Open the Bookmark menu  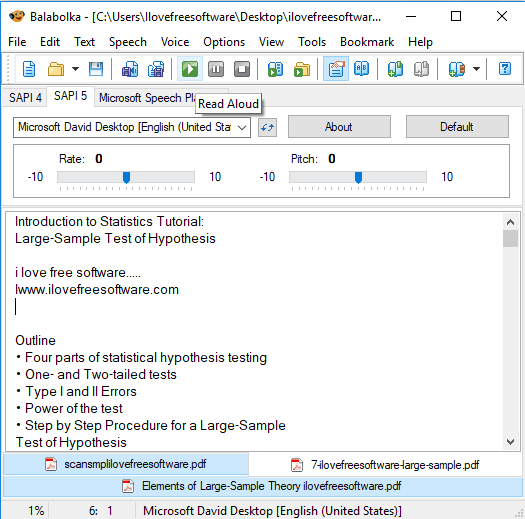point(367,42)
